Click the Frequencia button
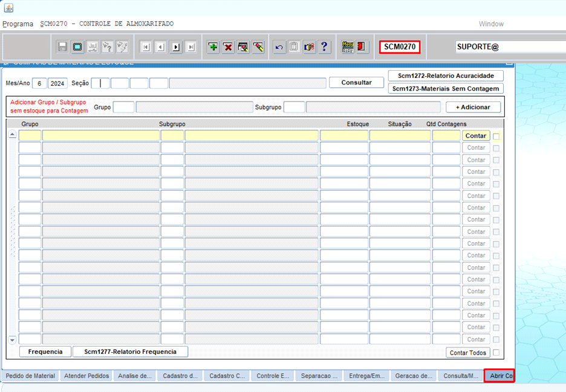Image resolution: width=566 pixels, height=392 pixels. (45, 352)
